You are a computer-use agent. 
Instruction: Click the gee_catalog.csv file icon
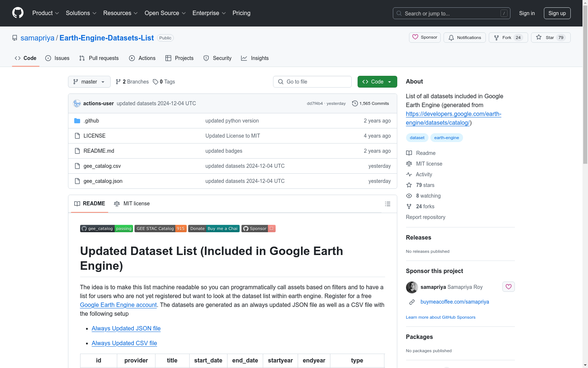(x=77, y=166)
